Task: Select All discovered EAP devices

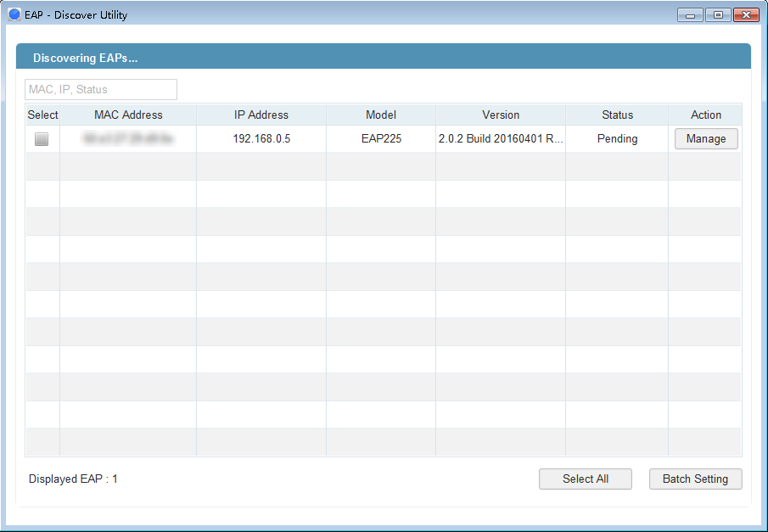Action: [585, 479]
